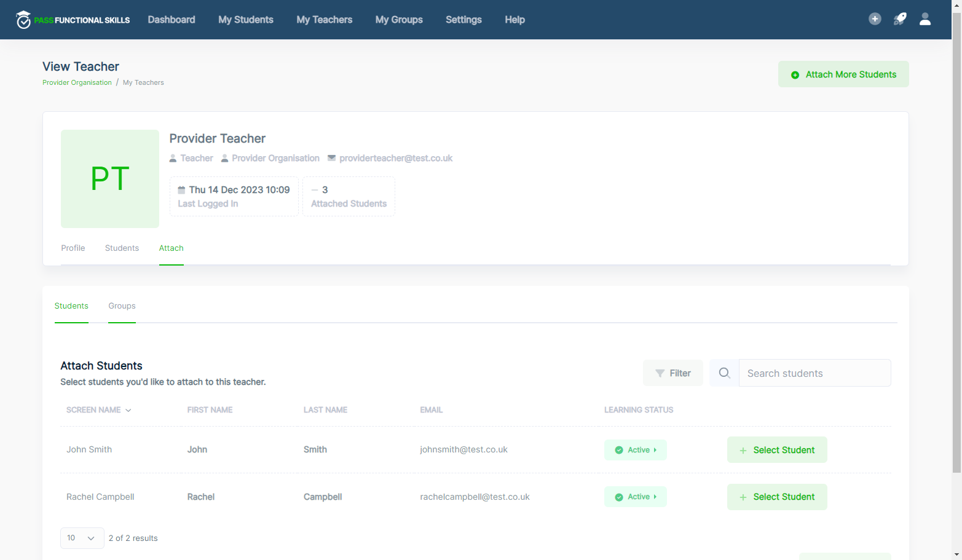
Task: Click the Last Logged In box
Action: 234,197
